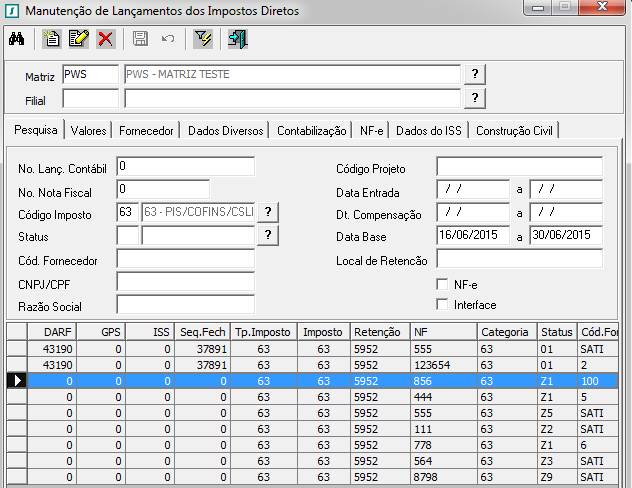Image resolution: width=632 pixels, height=488 pixels.
Task: Switch to the Valores tab
Action: [x=89, y=131]
